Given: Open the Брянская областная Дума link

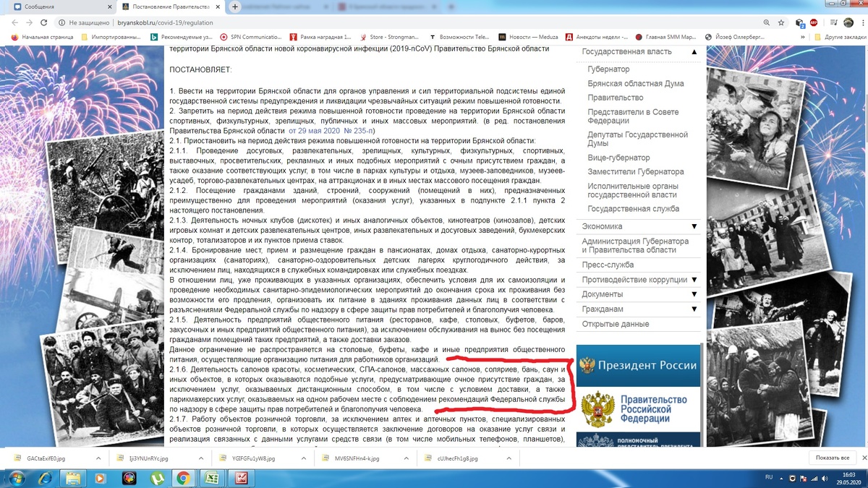Looking at the screenshot, I should click(x=636, y=83).
